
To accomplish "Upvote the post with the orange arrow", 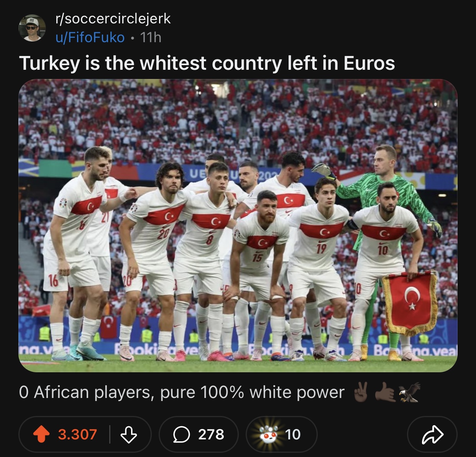I will pyautogui.click(x=41, y=434).
